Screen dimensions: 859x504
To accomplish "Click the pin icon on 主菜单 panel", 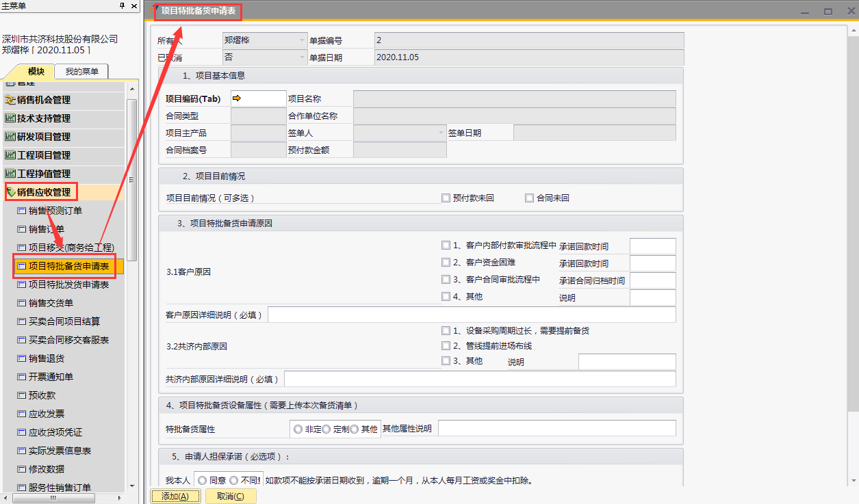I will click(123, 5).
